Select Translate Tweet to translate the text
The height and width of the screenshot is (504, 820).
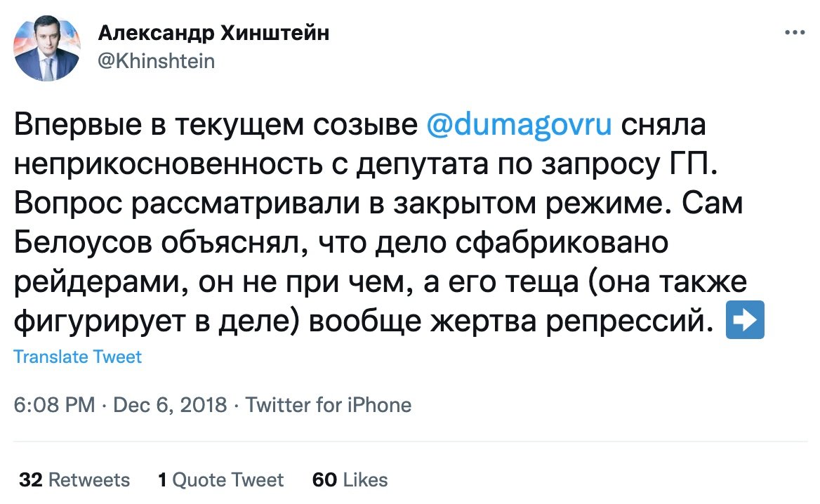(x=77, y=357)
